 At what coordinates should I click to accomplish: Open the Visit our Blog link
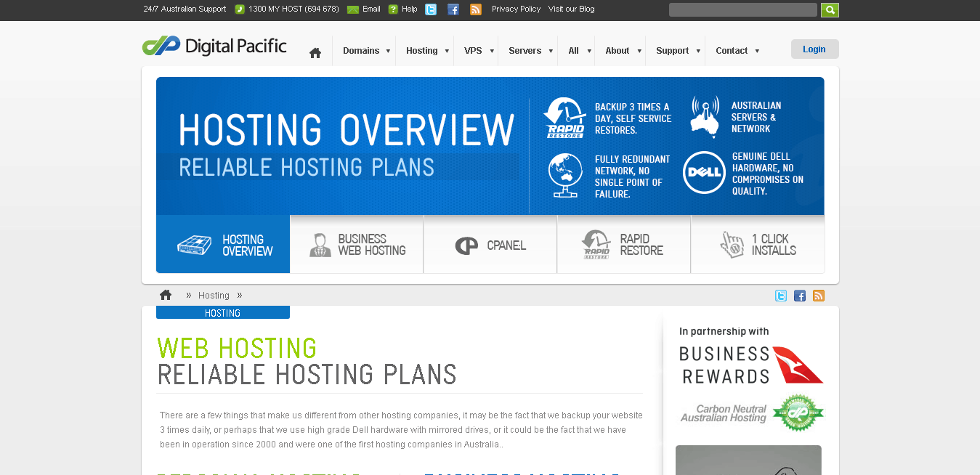click(x=571, y=9)
